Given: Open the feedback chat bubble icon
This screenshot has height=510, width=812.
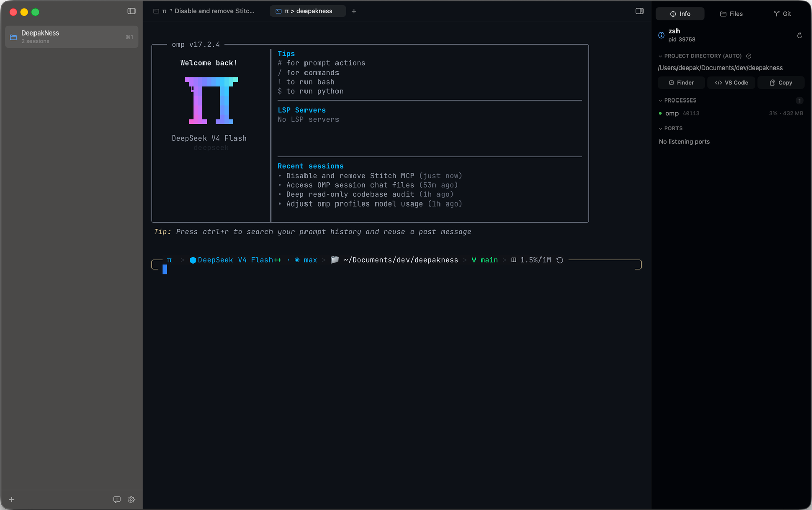Looking at the screenshot, I should (117, 500).
